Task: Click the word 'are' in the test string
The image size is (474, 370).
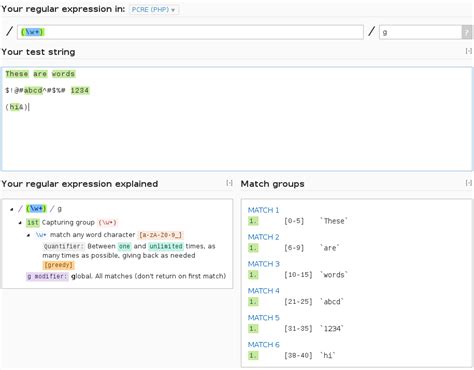Action: [x=40, y=74]
